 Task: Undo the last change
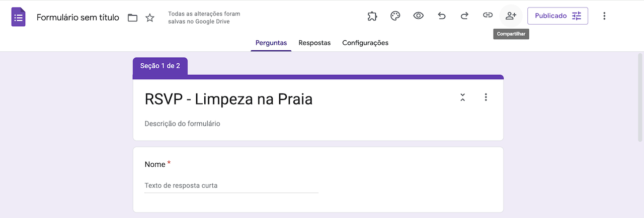coord(442,16)
